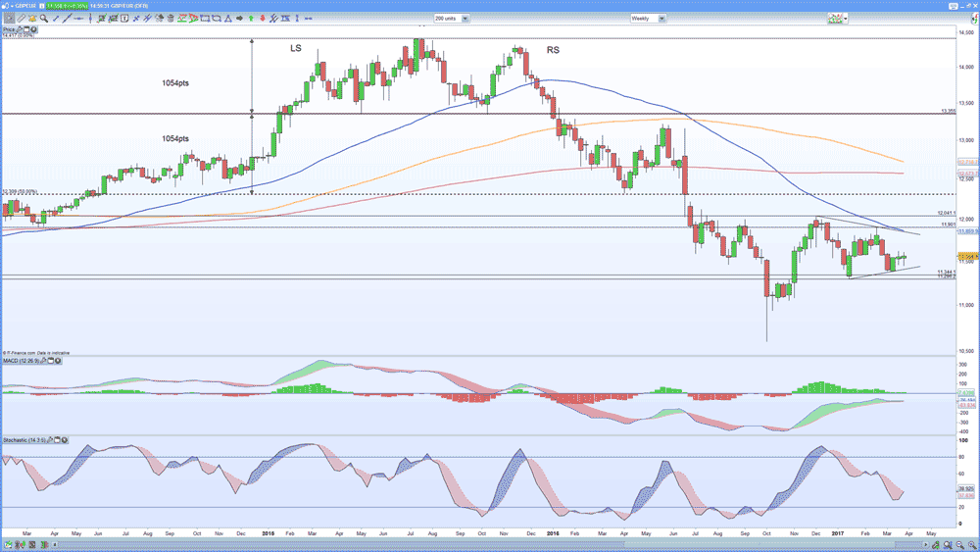Click the scrollbar left arrow
The height and width of the screenshot is (552, 980).
(x=54, y=544)
